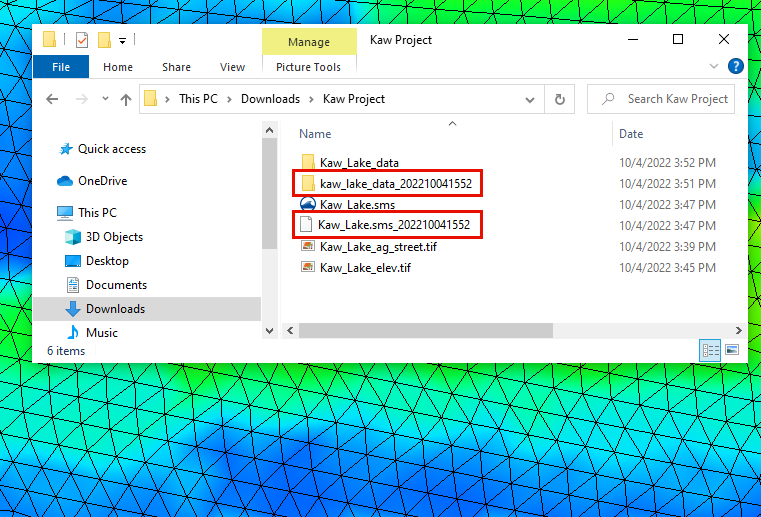The height and width of the screenshot is (517, 761).
Task: Select the kaw_lake_data_202210041552 folder
Action: tap(396, 183)
